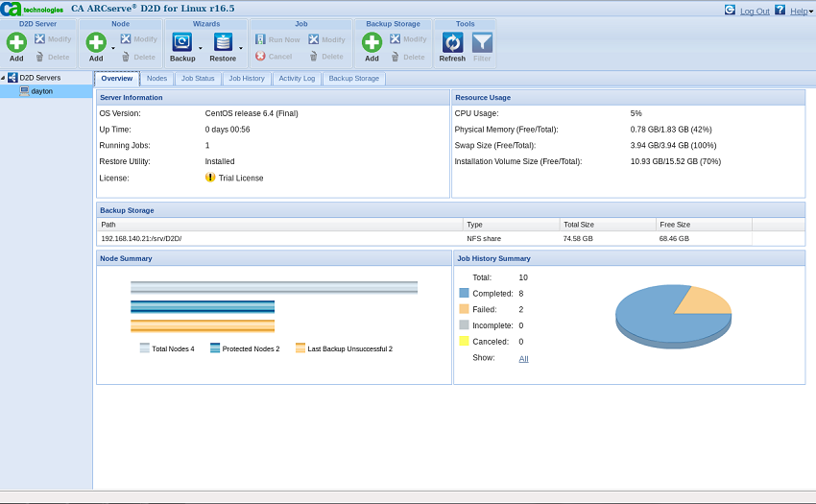Open the Help menu
This screenshot has height=504, width=816.
[x=802, y=11]
